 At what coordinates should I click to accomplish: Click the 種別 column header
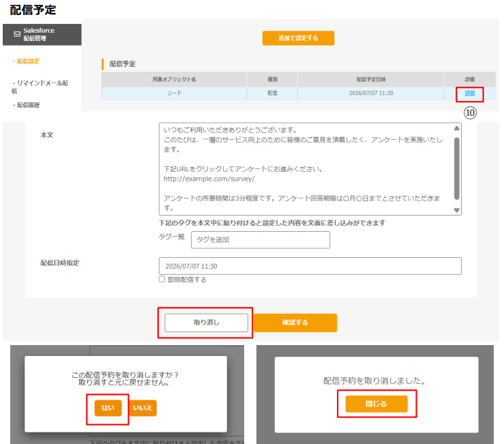point(272,79)
